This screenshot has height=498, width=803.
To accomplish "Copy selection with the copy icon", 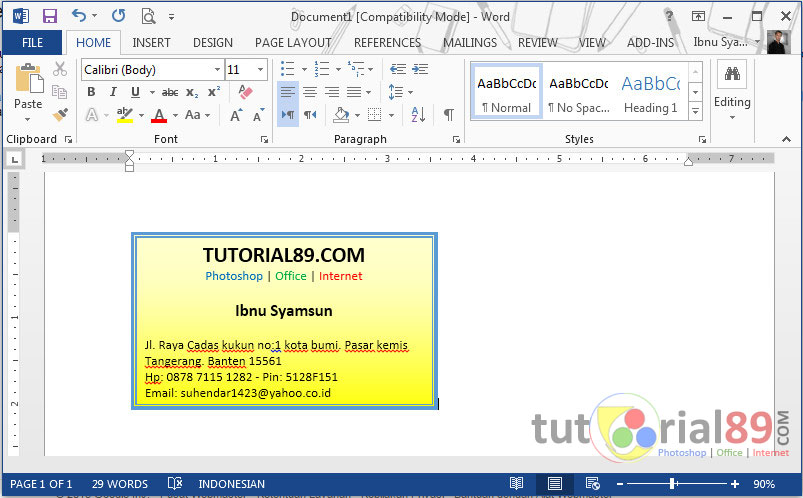I will click(59, 92).
